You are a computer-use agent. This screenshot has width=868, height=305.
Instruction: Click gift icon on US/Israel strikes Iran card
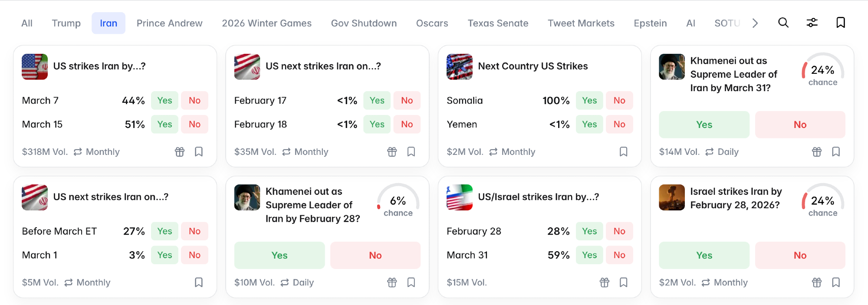(x=605, y=282)
